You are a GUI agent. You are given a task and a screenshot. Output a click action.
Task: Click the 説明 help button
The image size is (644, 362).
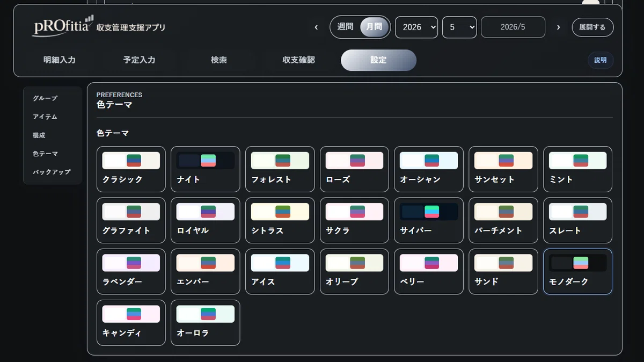[x=601, y=60]
